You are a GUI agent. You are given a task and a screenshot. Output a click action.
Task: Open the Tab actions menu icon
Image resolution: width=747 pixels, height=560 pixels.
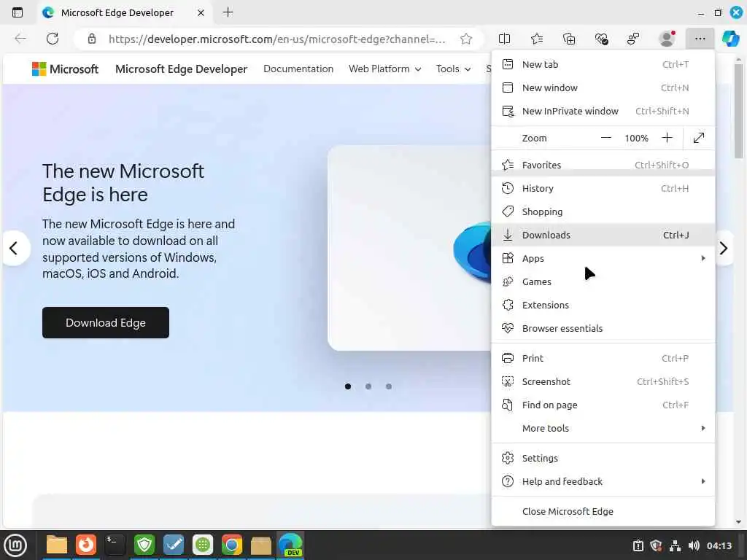(18, 12)
